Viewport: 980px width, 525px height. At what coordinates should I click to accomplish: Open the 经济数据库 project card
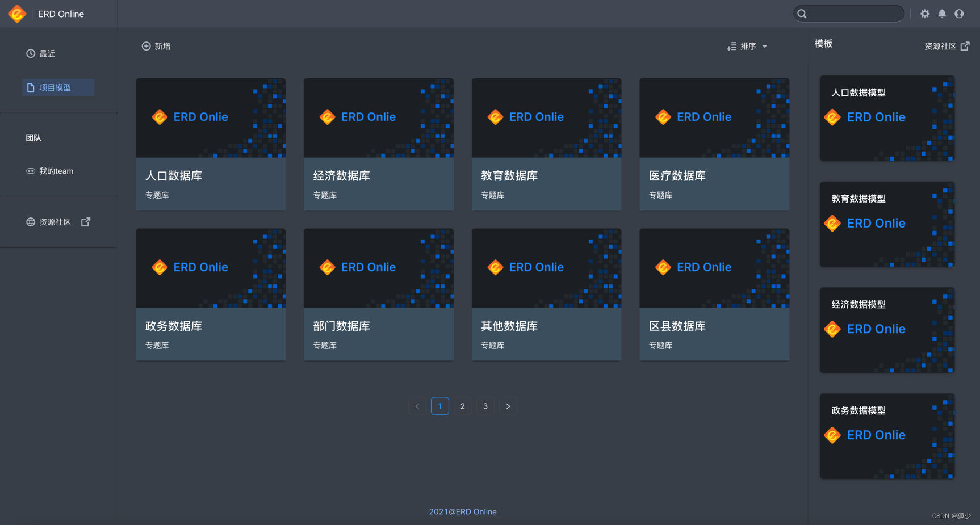379,144
